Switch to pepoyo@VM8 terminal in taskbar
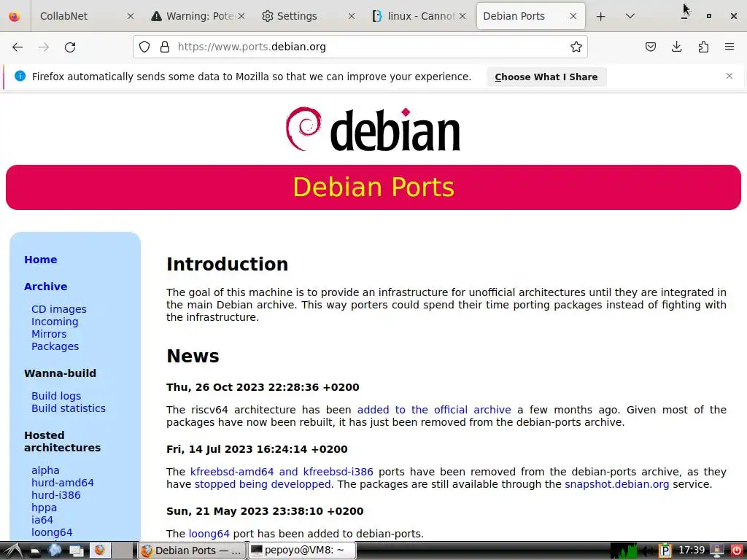Viewport: 747px width, 560px height. tap(301, 551)
